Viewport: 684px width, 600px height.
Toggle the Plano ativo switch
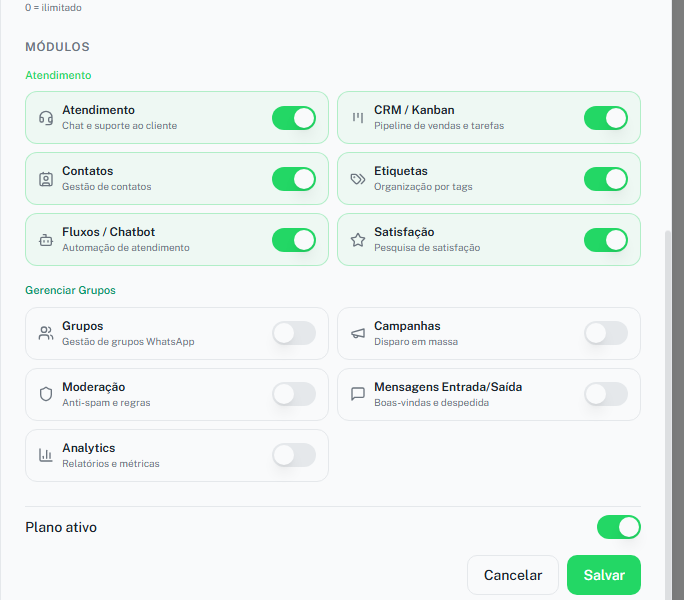click(618, 527)
